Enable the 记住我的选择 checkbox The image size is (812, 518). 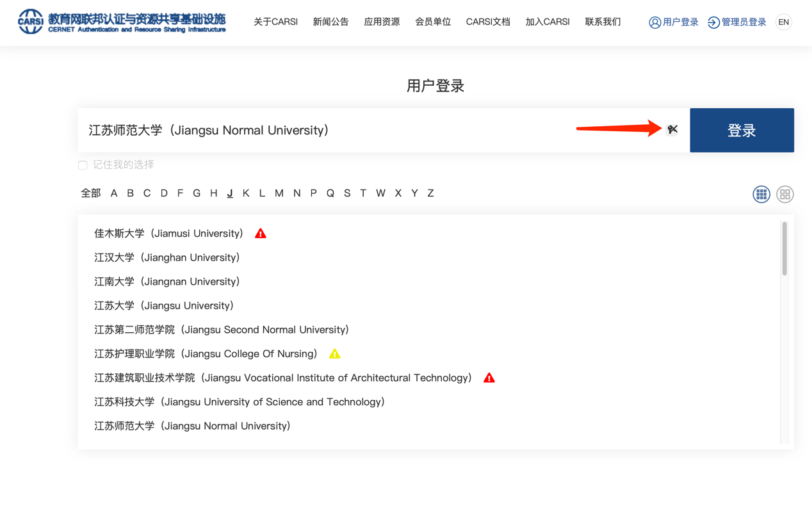pos(83,165)
